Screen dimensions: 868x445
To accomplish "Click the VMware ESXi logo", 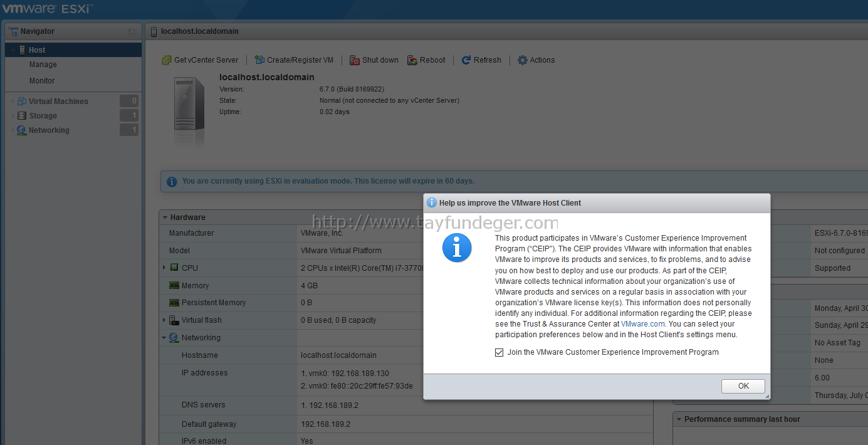I will click(47, 9).
